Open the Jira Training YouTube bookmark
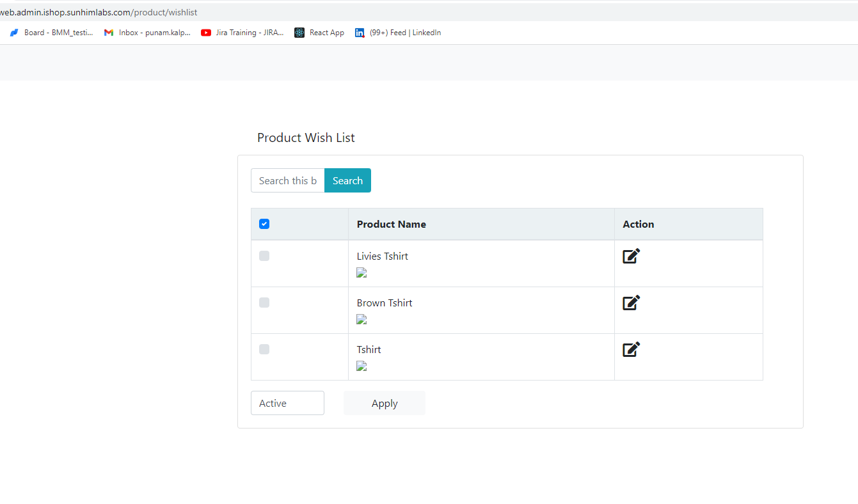 [242, 33]
